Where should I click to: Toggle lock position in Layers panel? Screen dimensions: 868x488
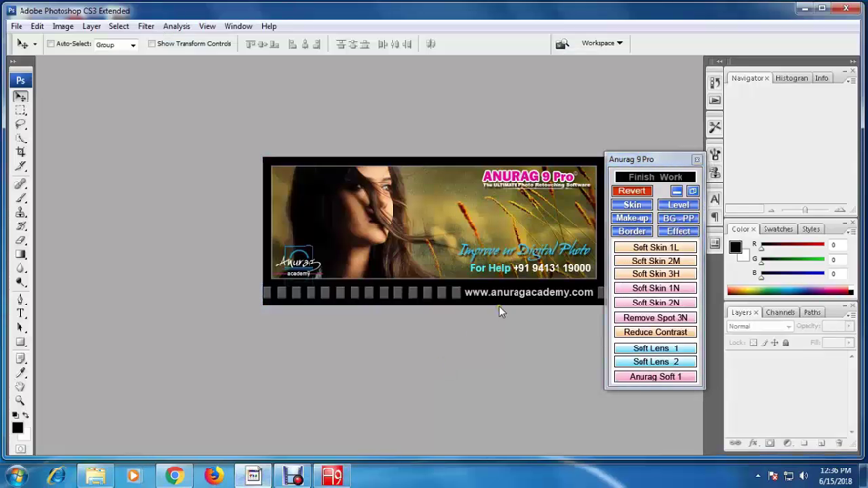775,343
